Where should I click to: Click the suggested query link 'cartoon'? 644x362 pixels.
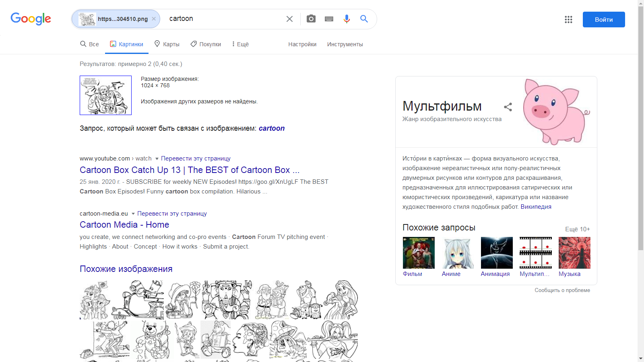[x=272, y=128]
